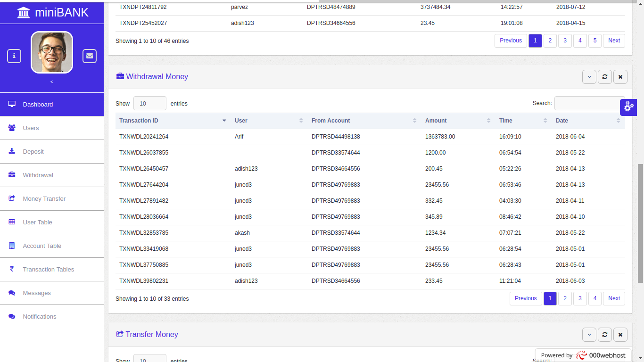Sort withdrawals by Transaction ID column
Image resolution: width=644 pixels, height=362 pixels.
[x=173, y=121]
